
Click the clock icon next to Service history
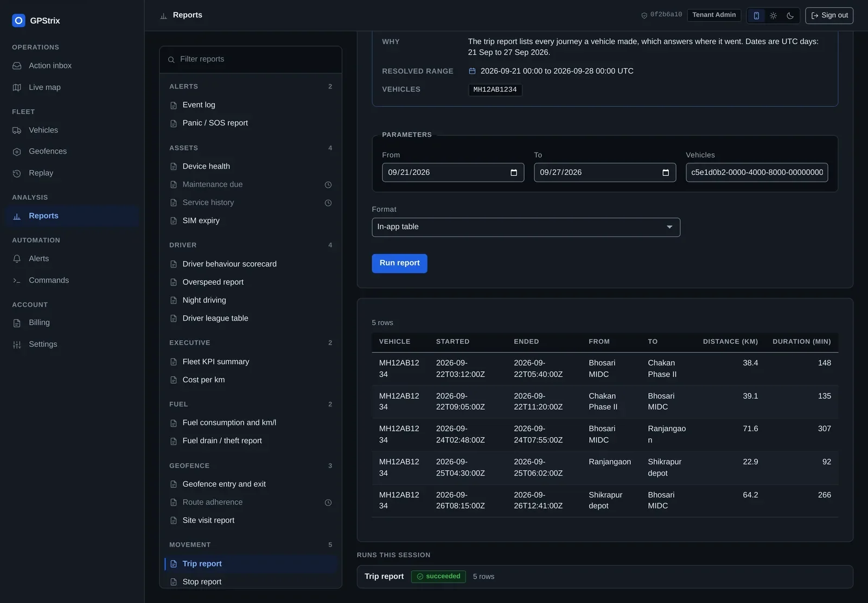point(328,203)
